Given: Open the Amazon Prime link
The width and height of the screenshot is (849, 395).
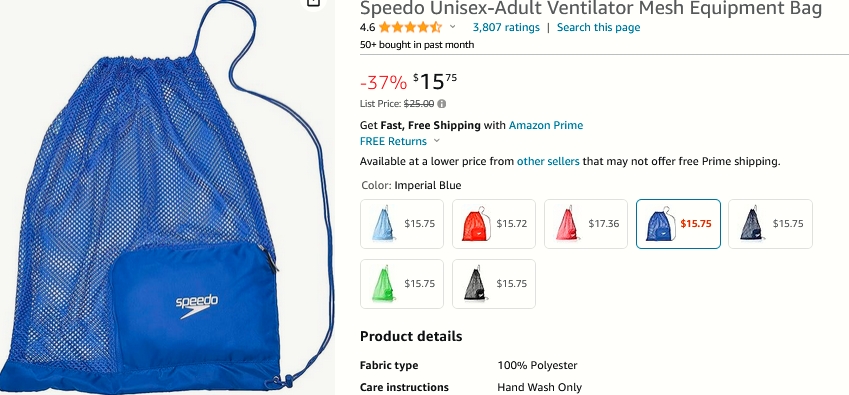Looking at the screenshot, I should (546, 126).
